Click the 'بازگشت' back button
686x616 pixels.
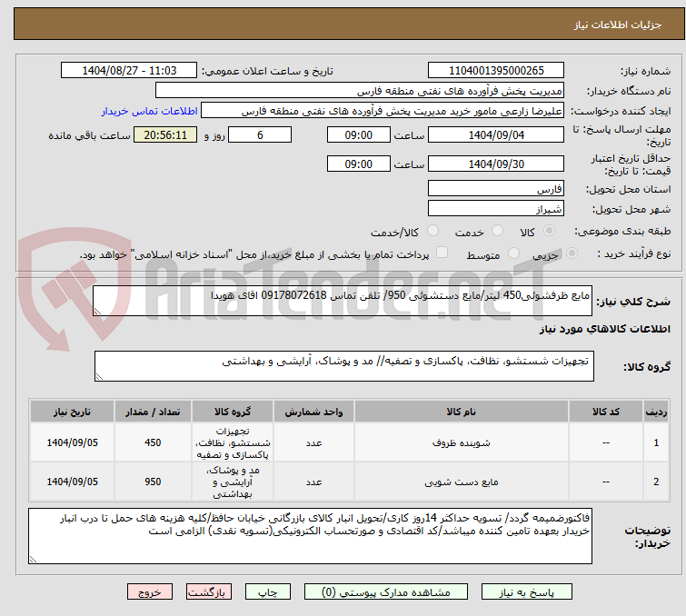(x=209, y=592)
